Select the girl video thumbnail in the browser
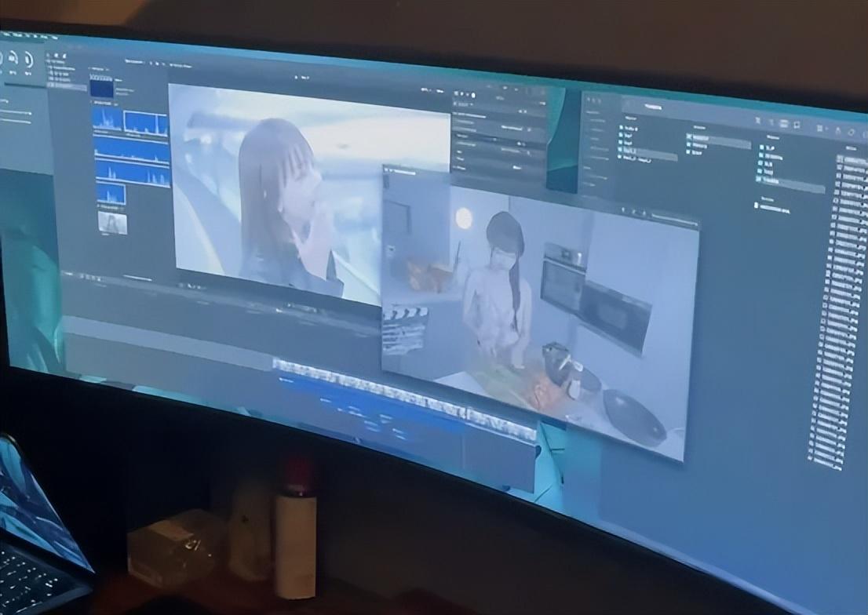Screen dimensions: 868x615 pos(112,223)
